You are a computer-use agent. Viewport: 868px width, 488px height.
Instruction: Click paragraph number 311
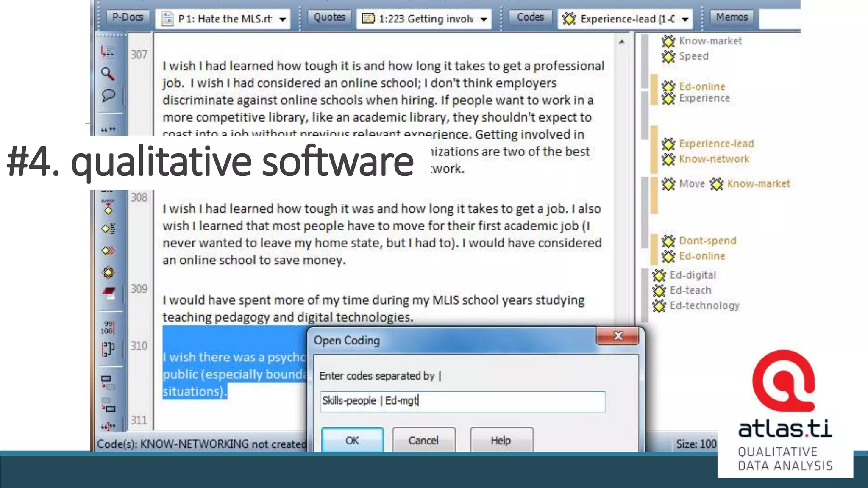click(139, 420)
